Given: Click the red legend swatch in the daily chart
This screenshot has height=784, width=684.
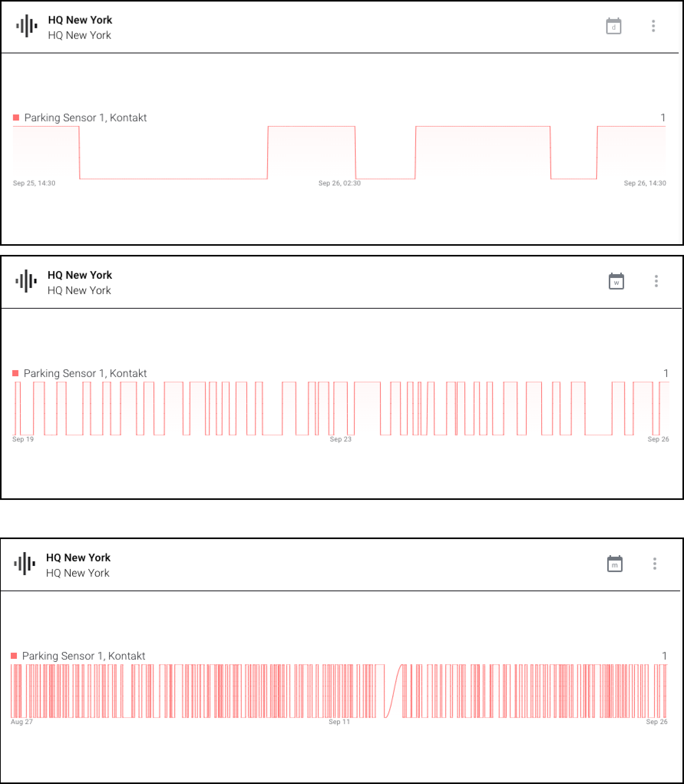Looking at the screenshot, I should click(16, 117).
